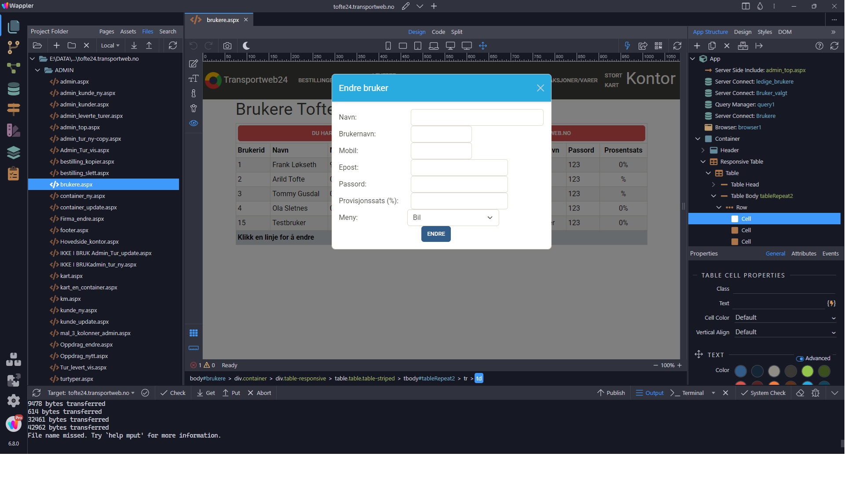Click the upload file arrow icon
The width and height of the screenshot is (855, 504).
149,45
